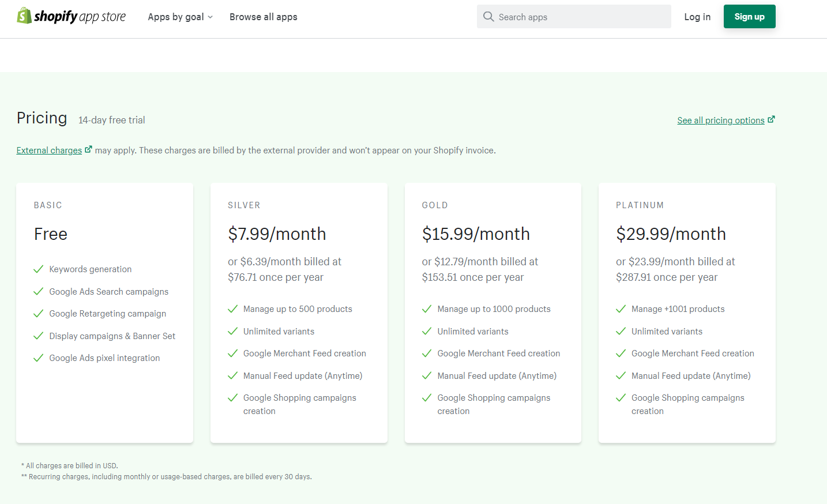The image size is (827, 504).
Task: Click Keywords generation feature text
Action: click(91, 269)
